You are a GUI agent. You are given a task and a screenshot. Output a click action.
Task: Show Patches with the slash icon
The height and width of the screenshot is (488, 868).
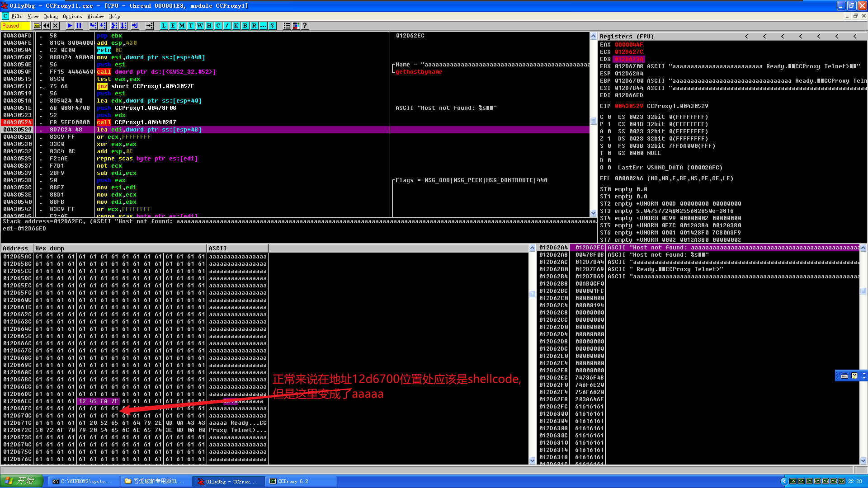click(x=227, y=26)
